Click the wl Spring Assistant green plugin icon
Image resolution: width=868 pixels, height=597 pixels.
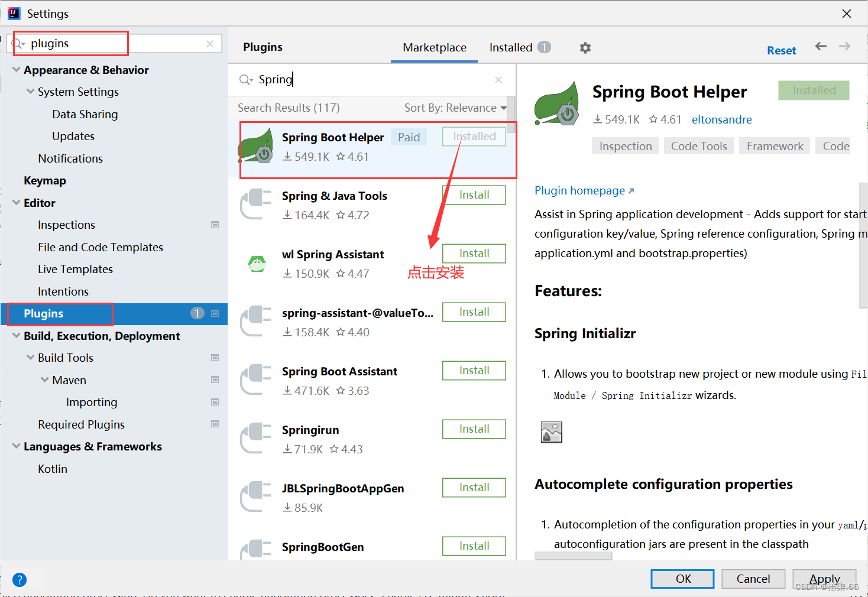tap(257, 263)
